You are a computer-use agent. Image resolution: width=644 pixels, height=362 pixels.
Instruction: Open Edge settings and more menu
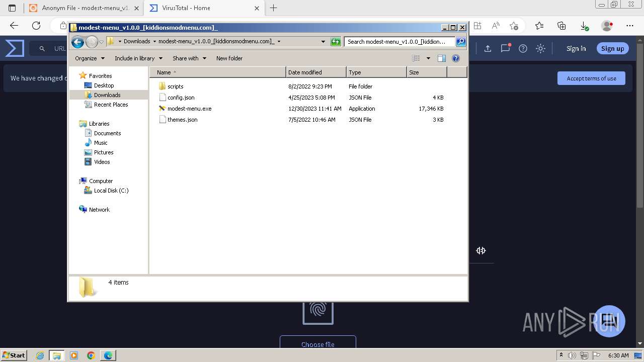tap(630, 26)
